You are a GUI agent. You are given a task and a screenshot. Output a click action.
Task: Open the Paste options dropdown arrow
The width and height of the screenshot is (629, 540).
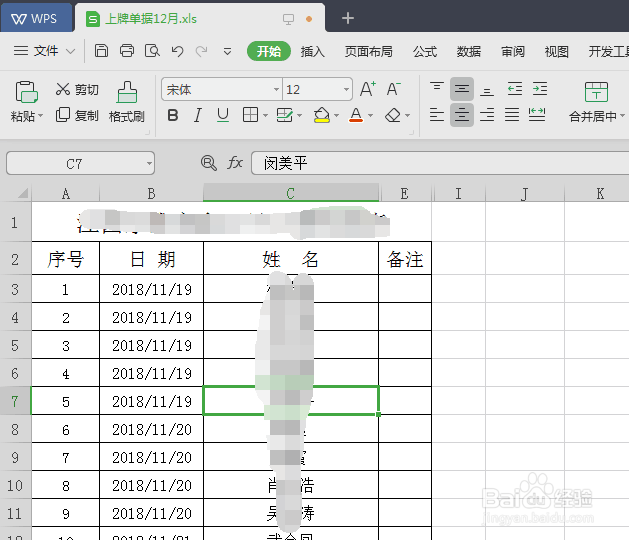(x=40, y=116)
